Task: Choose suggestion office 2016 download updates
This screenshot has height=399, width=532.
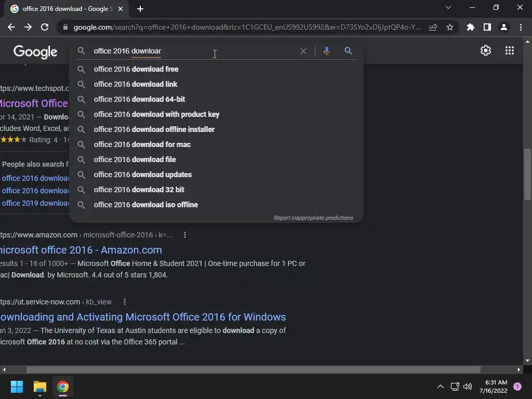Action: [x=217, y=175]
